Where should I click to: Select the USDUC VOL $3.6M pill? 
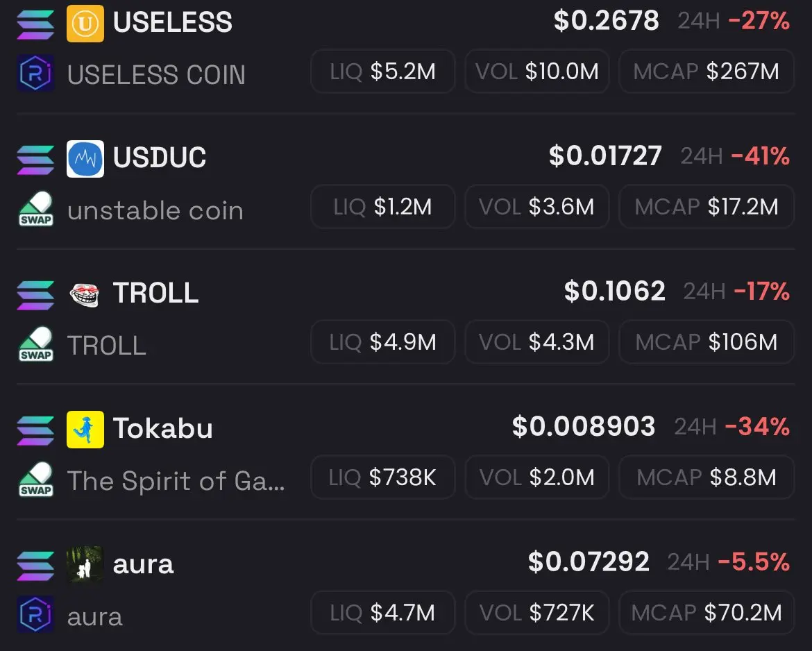tap(536, 207)
